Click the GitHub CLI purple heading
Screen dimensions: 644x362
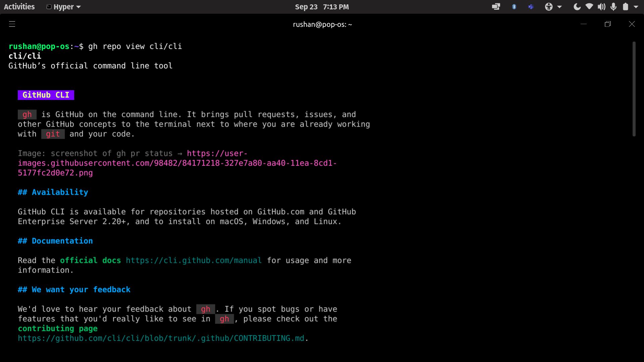point(46,95)
